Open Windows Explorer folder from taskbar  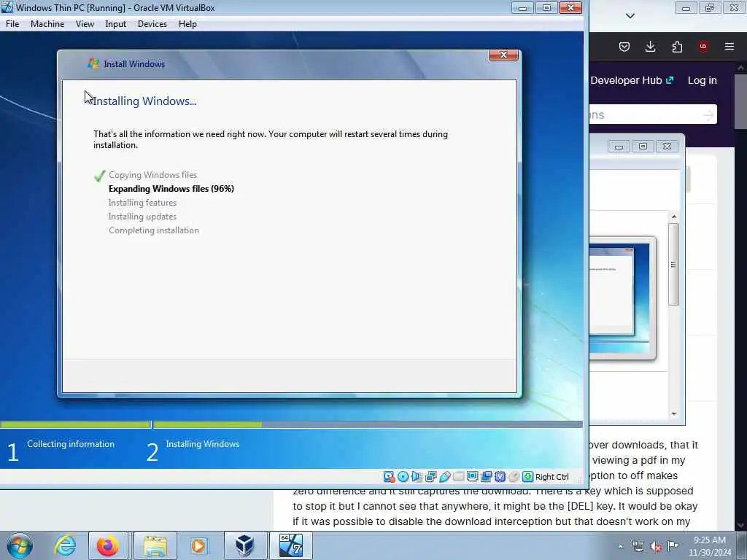coord(155,545)
